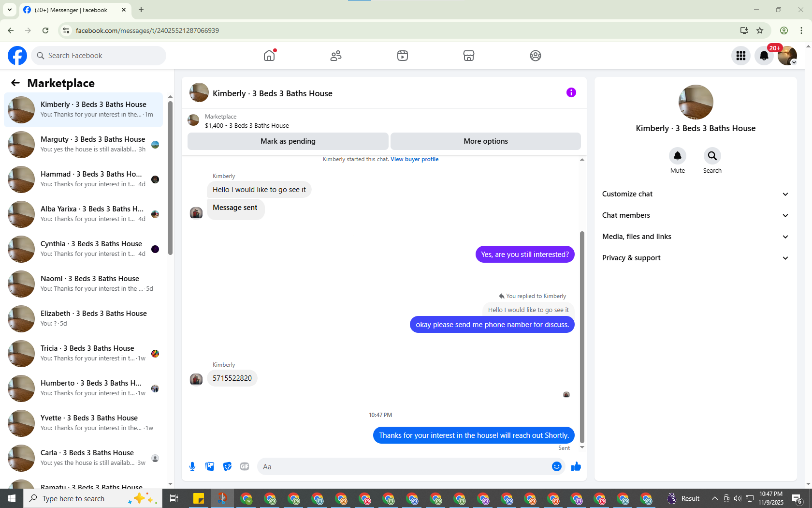Viewport: 812px width, 508px height.
Task: Click More options button
Action: pos(486,141)
